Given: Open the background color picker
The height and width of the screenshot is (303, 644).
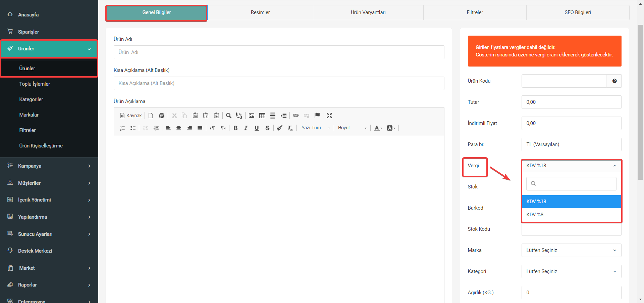Looking at the screenshot, I should tap(391, 128).
